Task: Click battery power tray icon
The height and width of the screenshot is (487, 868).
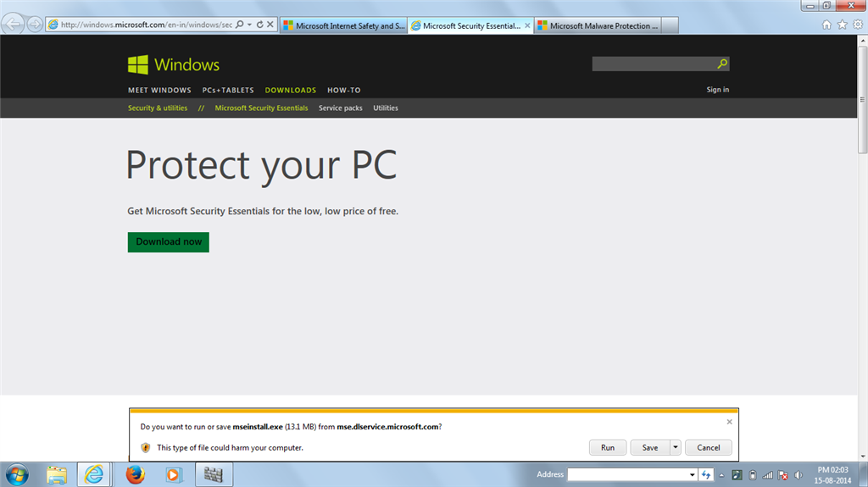Action: [753, 475]
